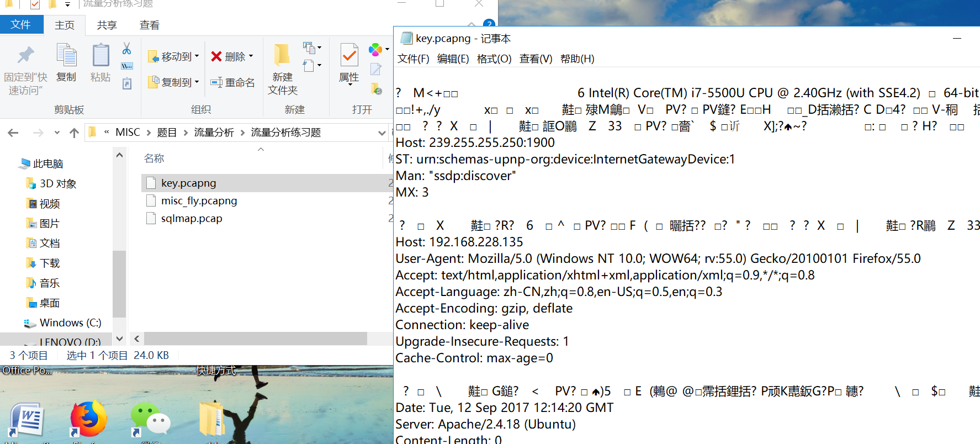Open the recent locations dropdown chevron
Screen dimensions: 980x444
pos(57,133)
